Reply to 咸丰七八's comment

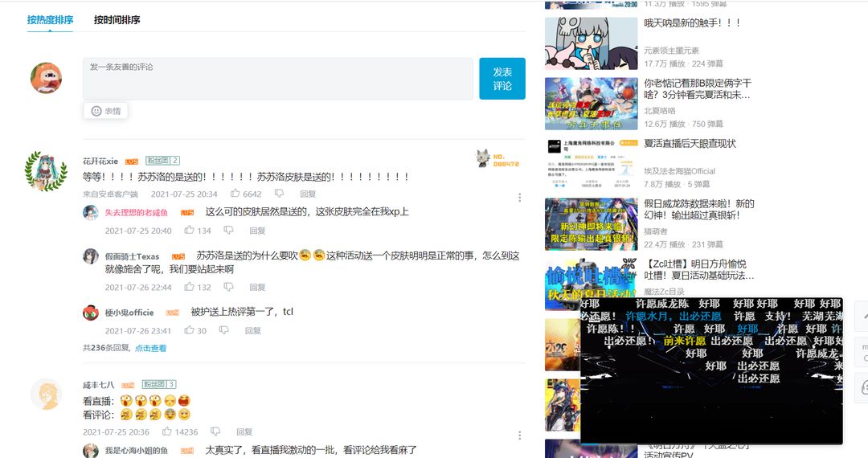tap(244, 431)
